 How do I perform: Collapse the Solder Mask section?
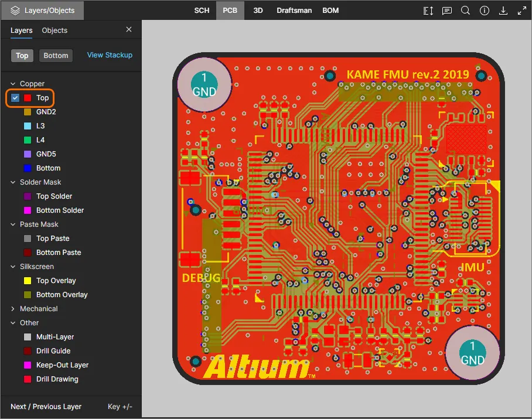13,182
